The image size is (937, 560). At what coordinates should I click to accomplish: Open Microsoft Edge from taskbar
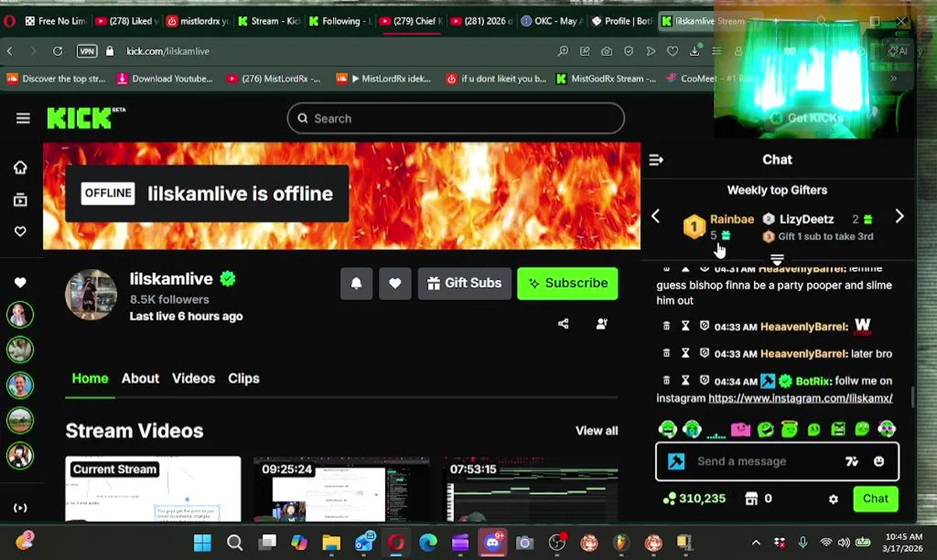pyautogui.click(x=428, y=542)
